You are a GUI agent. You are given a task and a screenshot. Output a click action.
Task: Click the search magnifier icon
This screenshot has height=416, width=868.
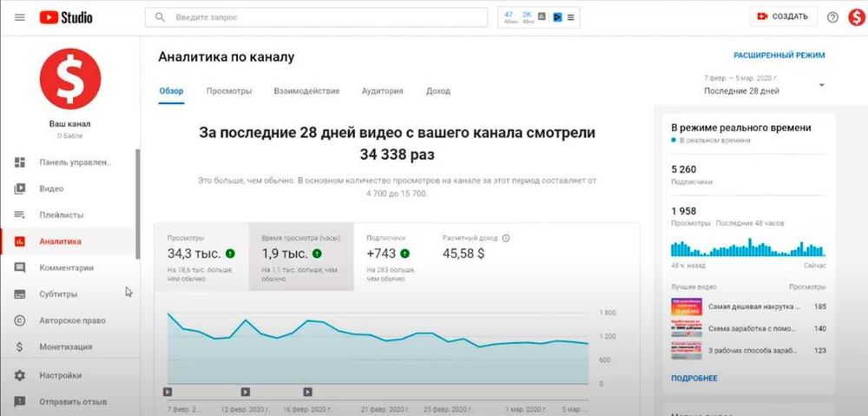(160, 17)
